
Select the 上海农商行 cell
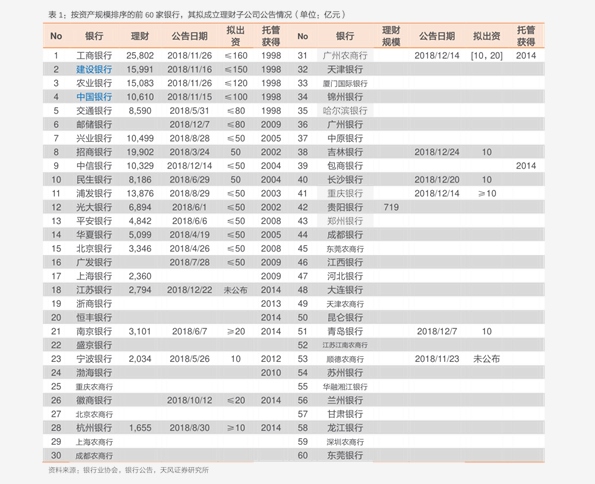click(x=94, y=442)
